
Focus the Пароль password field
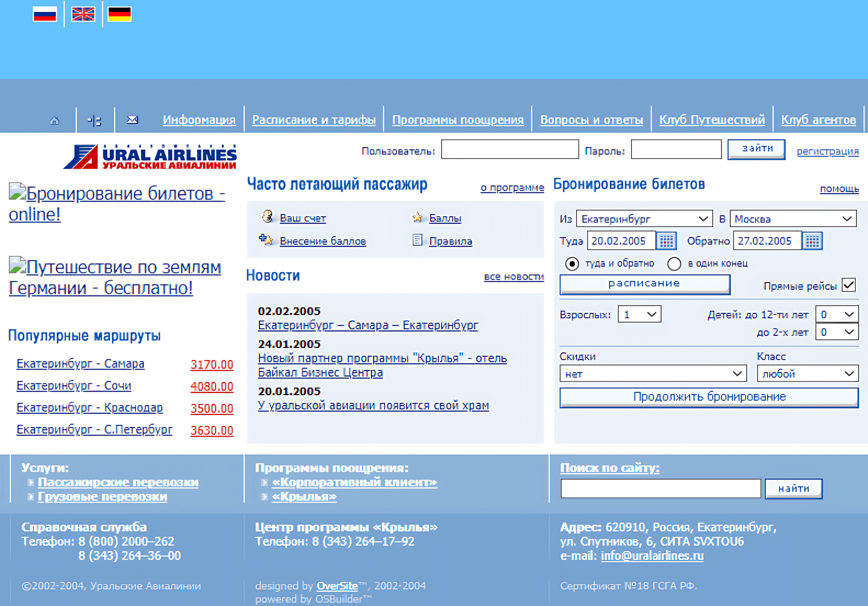tap(676, 149)
